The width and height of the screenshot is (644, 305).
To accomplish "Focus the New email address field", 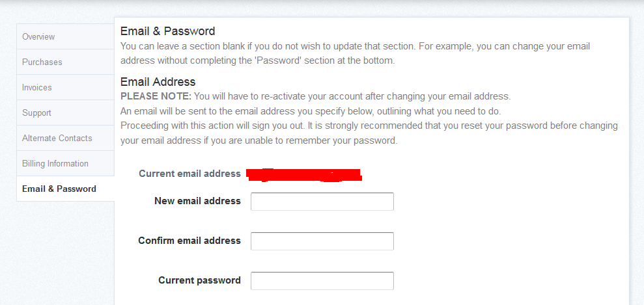I will click(x=322, y=202).
